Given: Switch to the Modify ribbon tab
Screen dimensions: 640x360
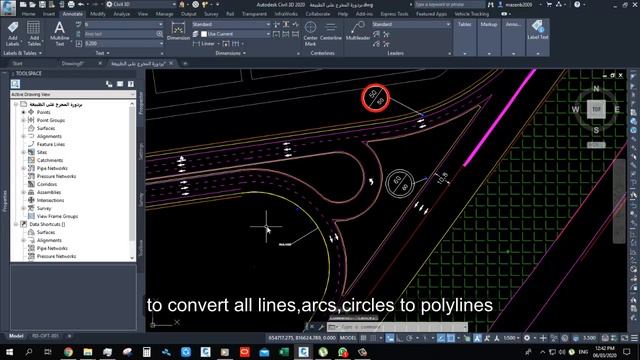Looking at the screenshot, I should pos(98,14).
